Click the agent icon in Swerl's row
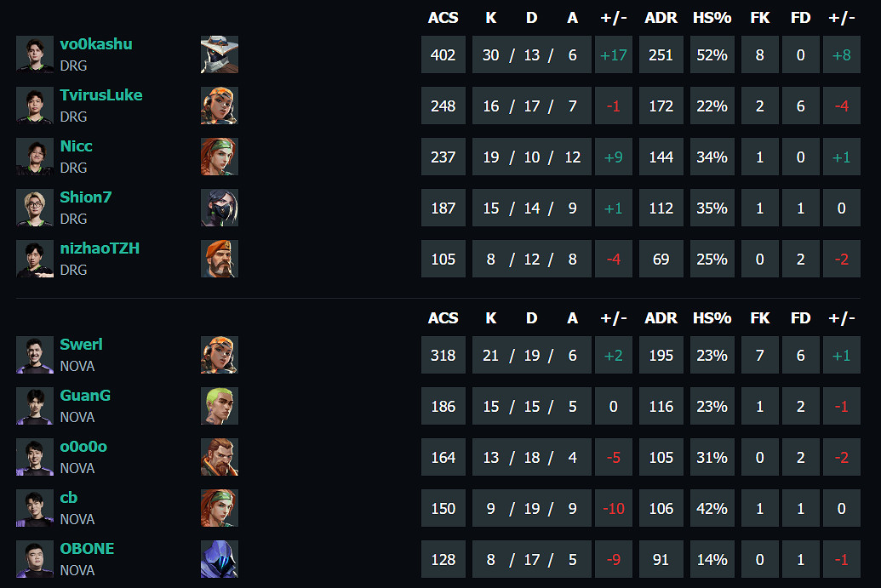The height and width of the screenshot is (588, 881). [x=220, y=356]
